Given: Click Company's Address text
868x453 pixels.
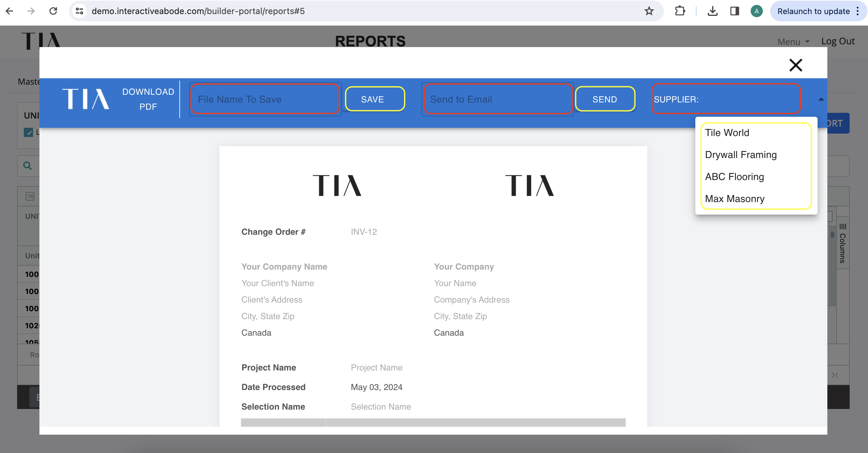Looking at the screenshot, I should pyautogui.click(x=471, y=300).
